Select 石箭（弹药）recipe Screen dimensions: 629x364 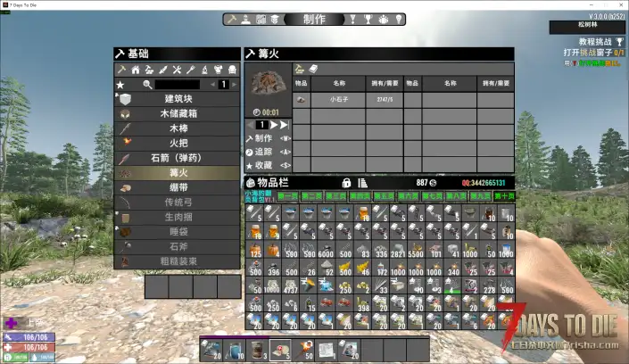[178, 158]
